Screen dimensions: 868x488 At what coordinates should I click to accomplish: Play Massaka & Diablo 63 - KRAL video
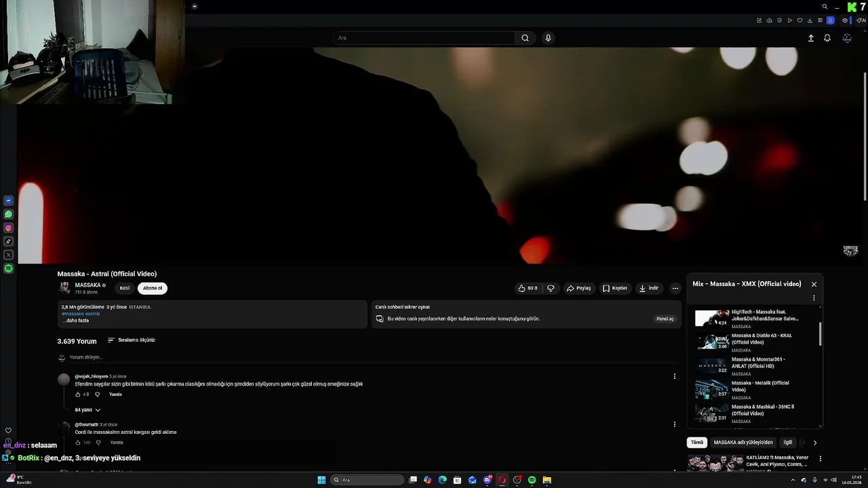[x=712, y=342]
